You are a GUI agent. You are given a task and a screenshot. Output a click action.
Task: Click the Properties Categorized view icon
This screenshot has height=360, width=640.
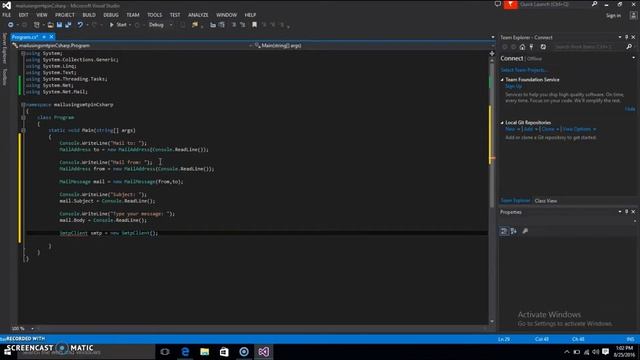tap(504, 231)
